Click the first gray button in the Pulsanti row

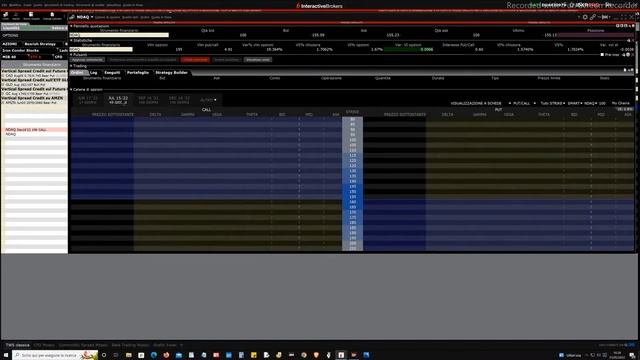(x=88, y=60)
